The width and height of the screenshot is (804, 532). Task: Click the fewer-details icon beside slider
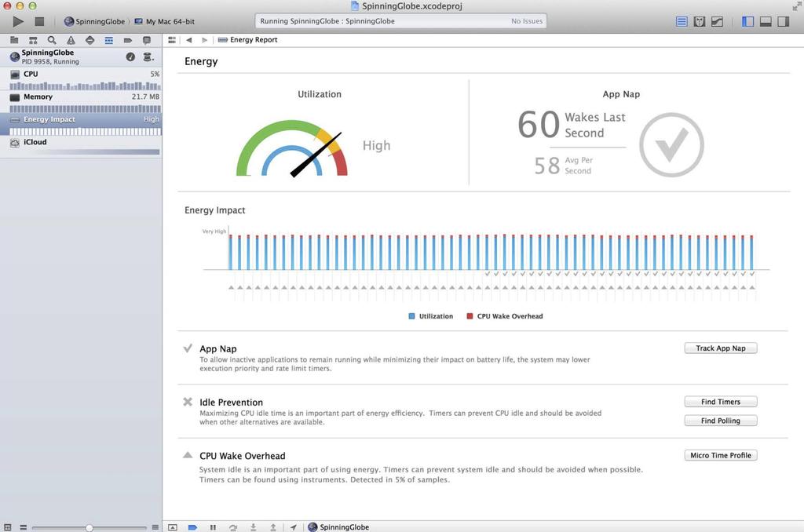coord(23,527)
